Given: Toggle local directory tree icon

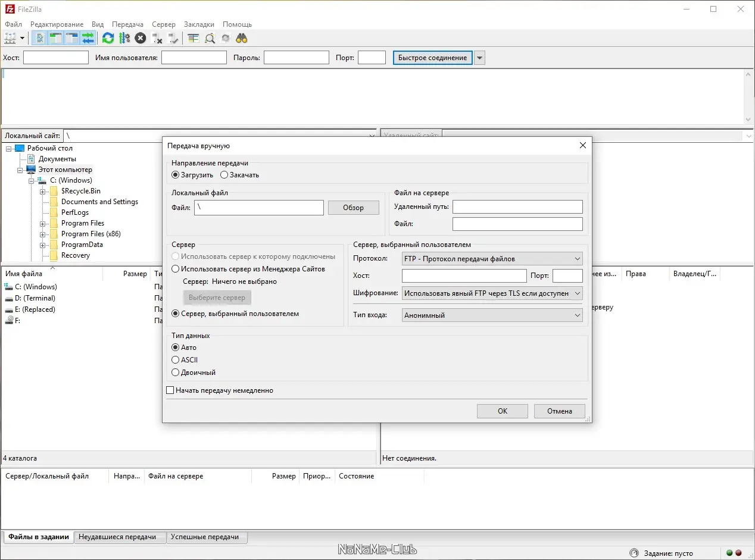Looking at the screenshot, I should click(x=56, y=38).
